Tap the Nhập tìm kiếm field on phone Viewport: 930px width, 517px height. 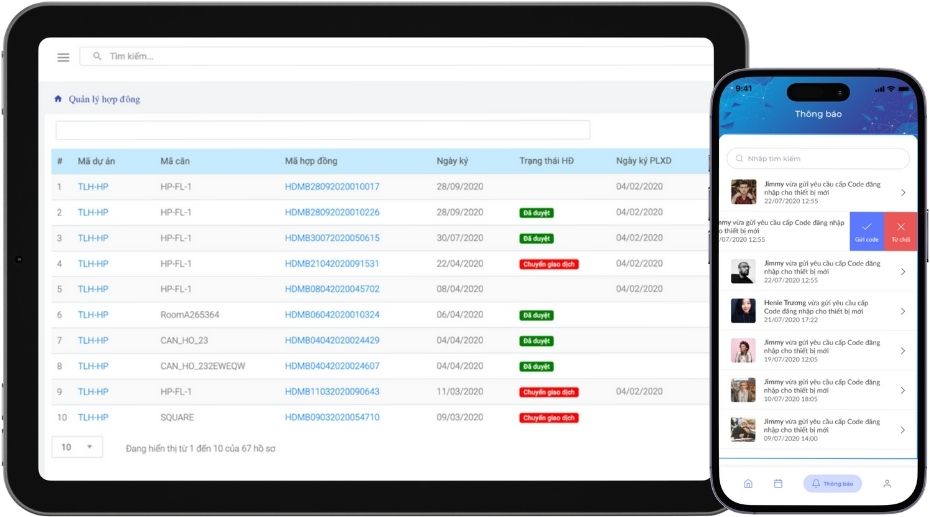tap(818, 158)
